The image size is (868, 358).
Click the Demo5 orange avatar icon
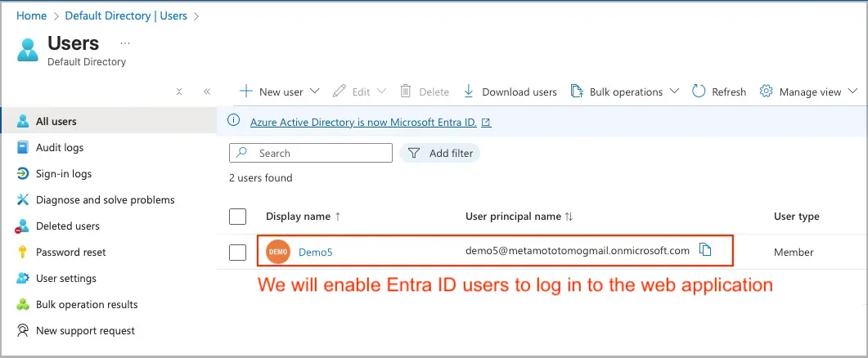[x=278, y=253]
